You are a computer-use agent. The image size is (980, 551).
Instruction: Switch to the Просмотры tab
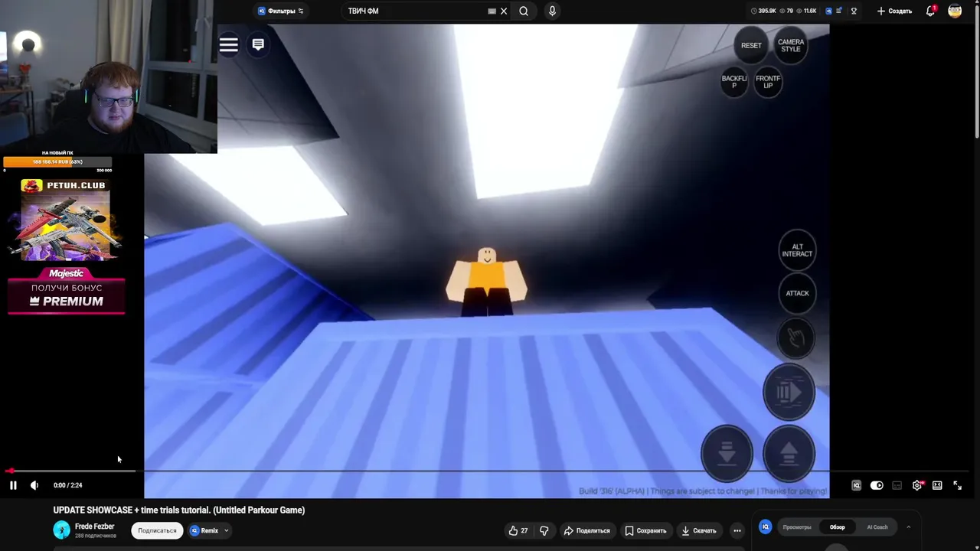coord(797,527)
